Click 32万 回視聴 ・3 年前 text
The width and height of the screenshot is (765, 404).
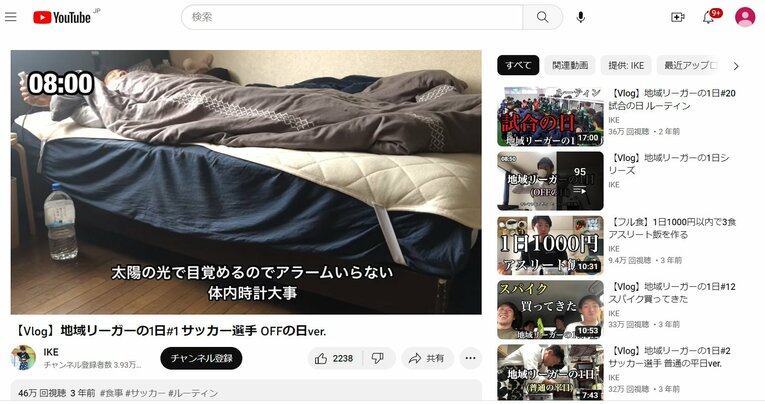(644, 389)
